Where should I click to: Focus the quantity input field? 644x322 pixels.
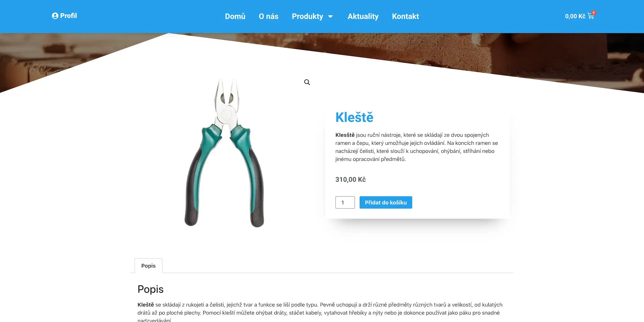(345, 202)
